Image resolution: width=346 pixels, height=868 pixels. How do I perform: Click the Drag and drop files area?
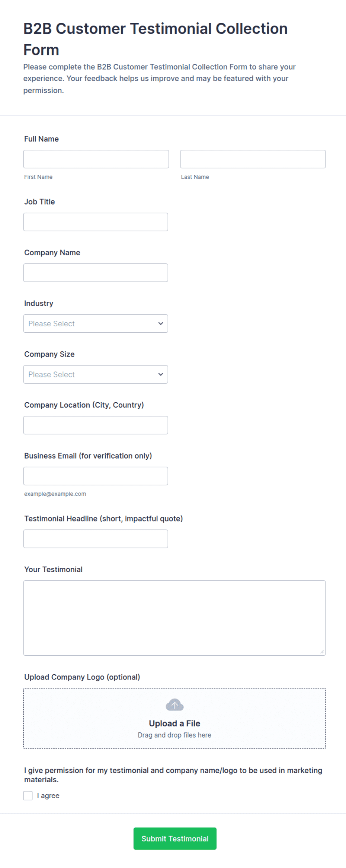coord(174,719)
